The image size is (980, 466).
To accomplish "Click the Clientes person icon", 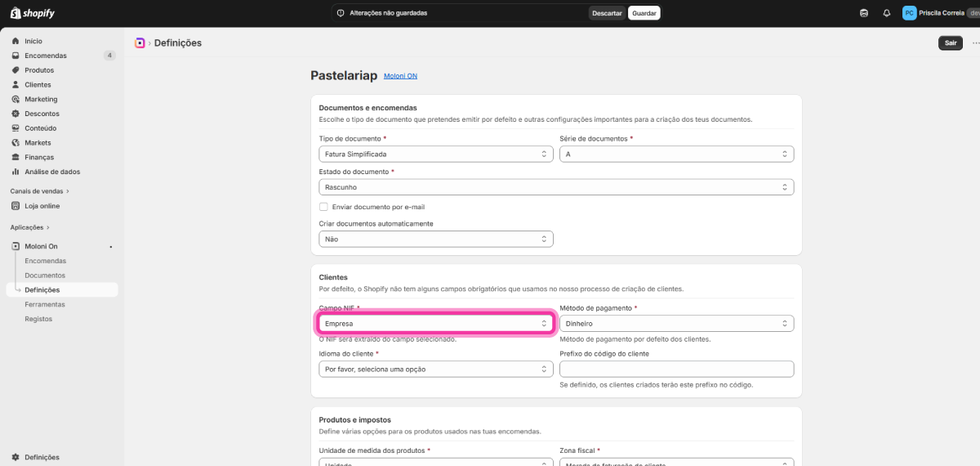I will point(16,85).
